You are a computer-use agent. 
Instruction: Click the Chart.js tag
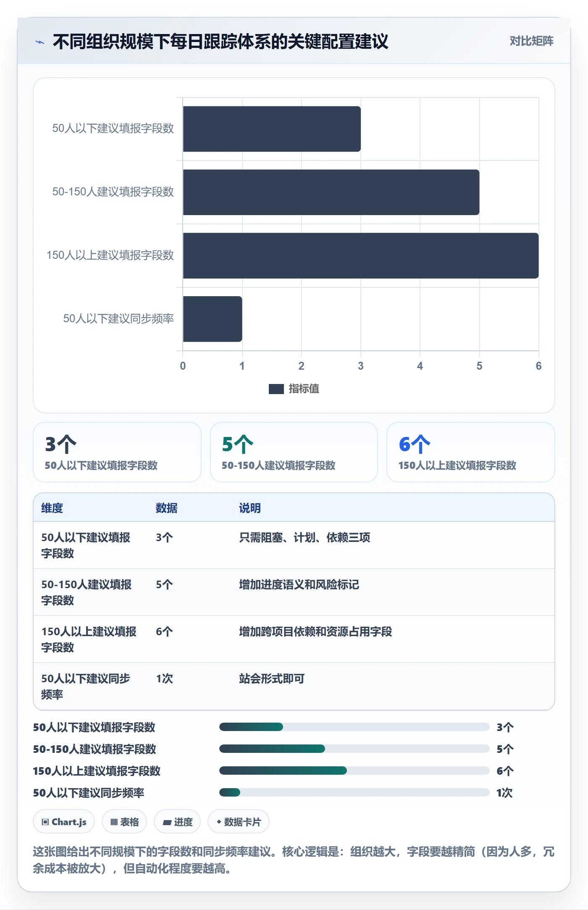coord(64,822)
